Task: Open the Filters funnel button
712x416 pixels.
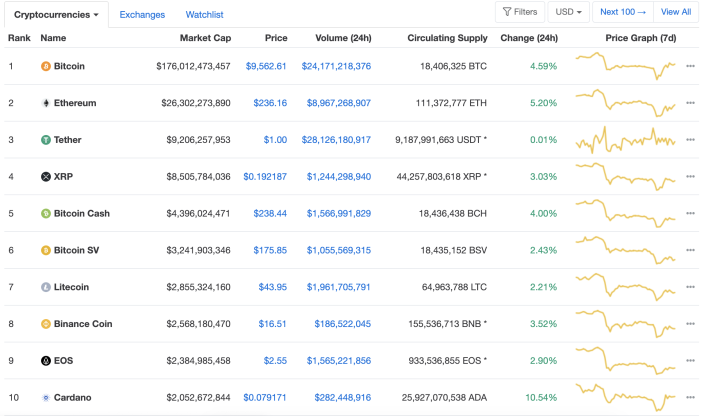Action: point(520,12)
